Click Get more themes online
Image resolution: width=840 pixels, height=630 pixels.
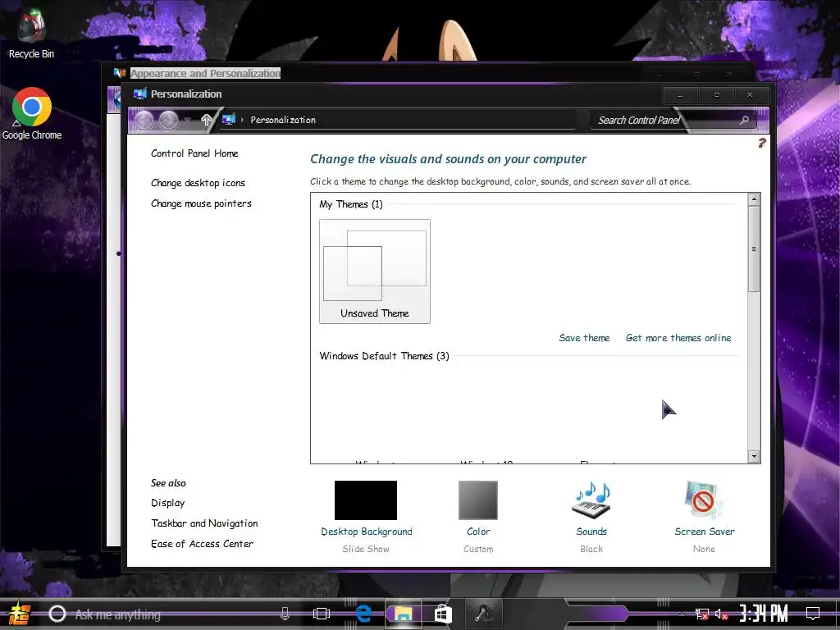[x=678, y=338]
